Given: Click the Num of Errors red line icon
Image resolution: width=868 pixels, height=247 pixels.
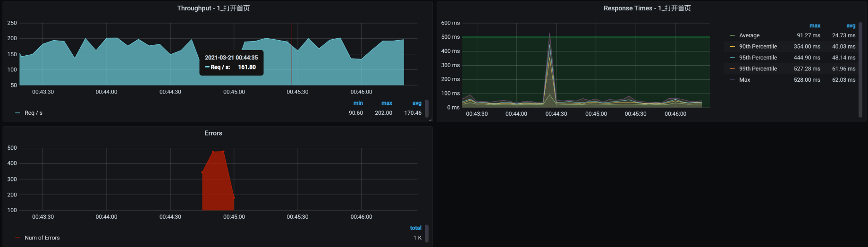Looking at the screenshot, I should pyautogui.click(x=17, y=238).
